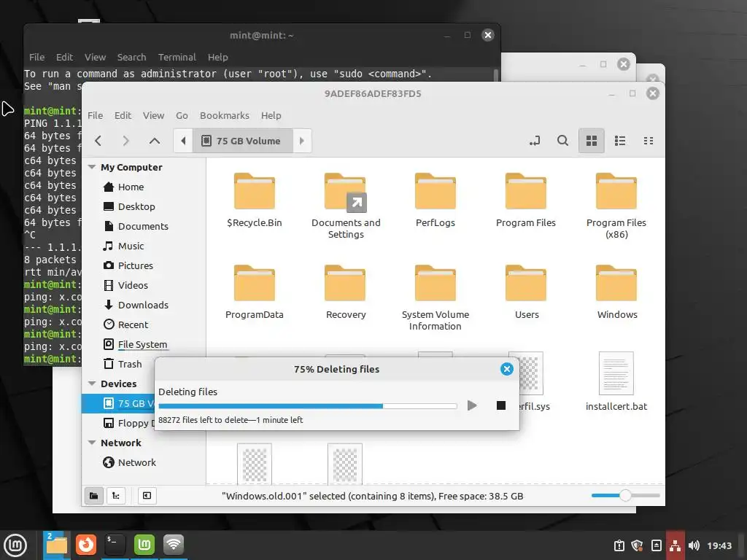This screenshot has width=747, height=560.
Task: Open File System in the sidebar
Action: pos(144,344)
